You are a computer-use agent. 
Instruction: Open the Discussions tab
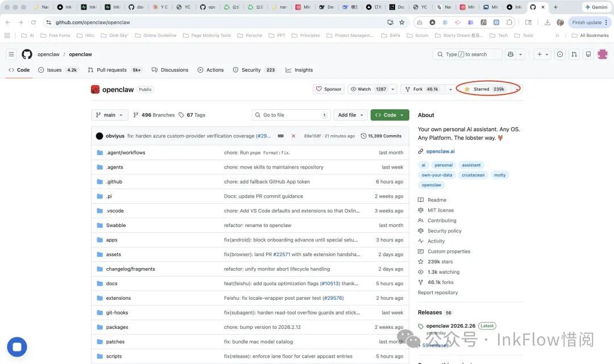pyautogui.click(x=170, y=70)
